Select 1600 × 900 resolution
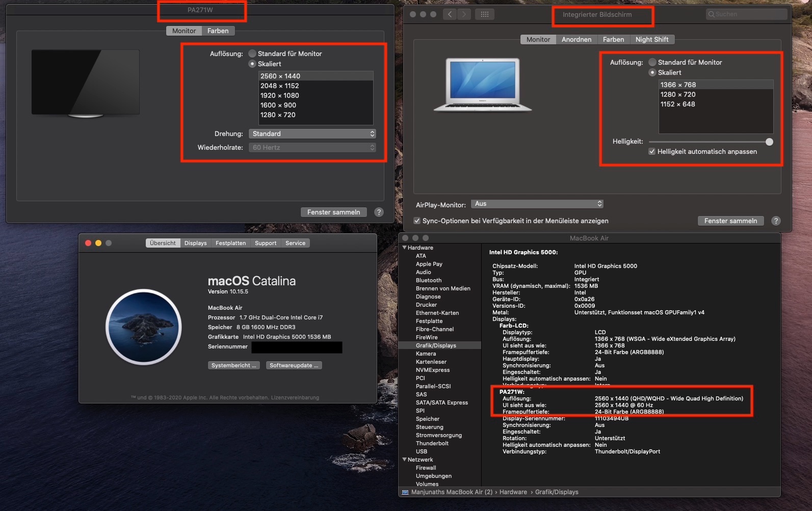 (x=316, y=105)
